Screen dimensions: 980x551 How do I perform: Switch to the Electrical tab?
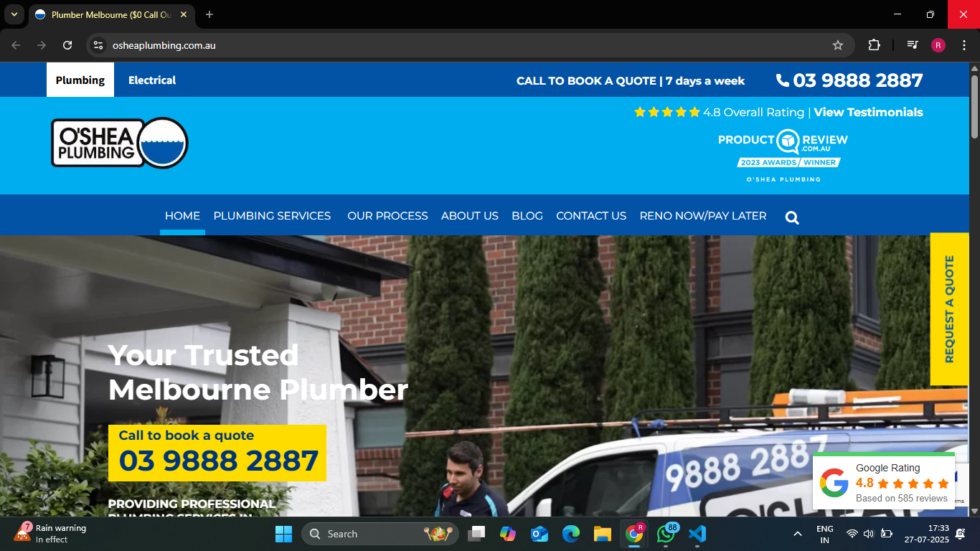[152, 80]
